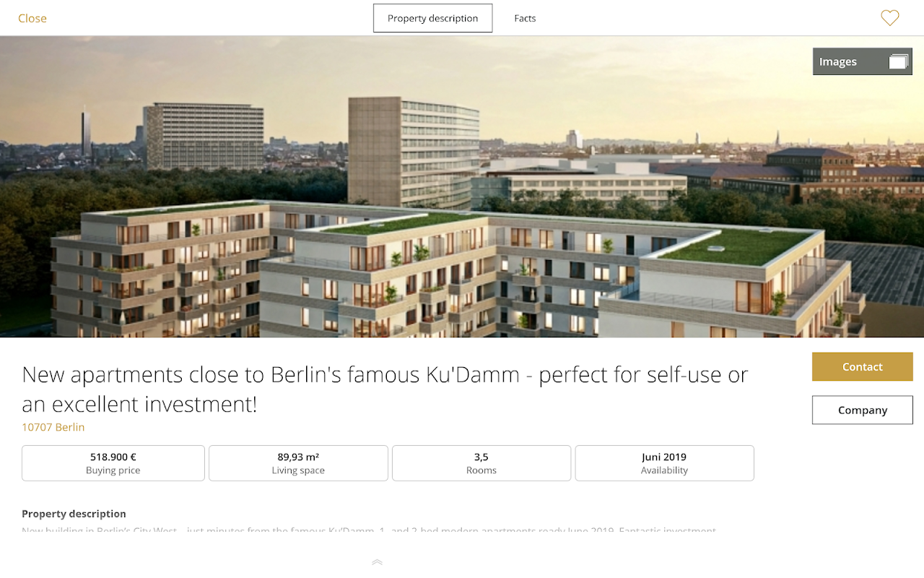Collapse panel with double chevron arrow
The width and height of the screenshot is (924, 578).
pyautogui.click(x=377, y=562)
